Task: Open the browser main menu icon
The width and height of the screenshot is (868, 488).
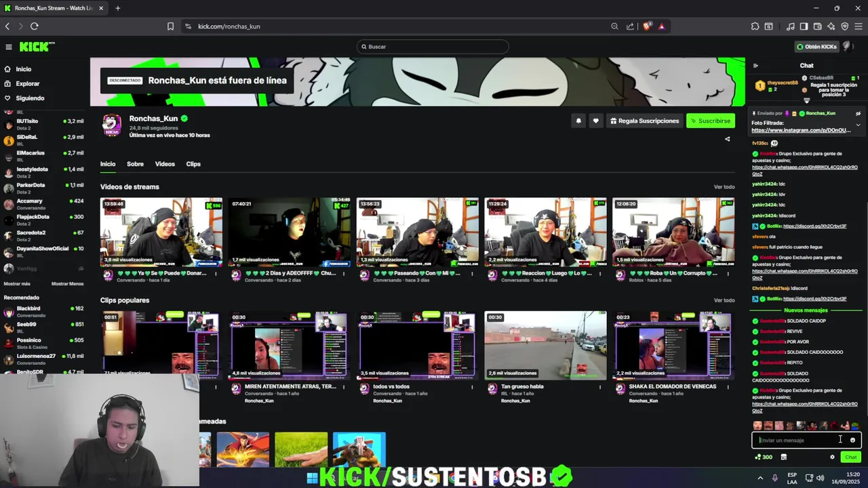Action: [x=859, y=26]
